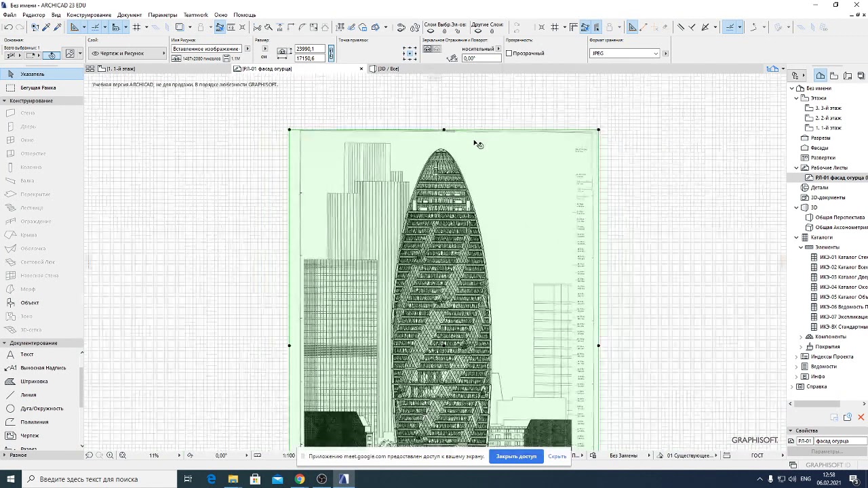The image size is (868, 488).
Task: Select the Чертеж drawing tool
Action: [41, 436]
